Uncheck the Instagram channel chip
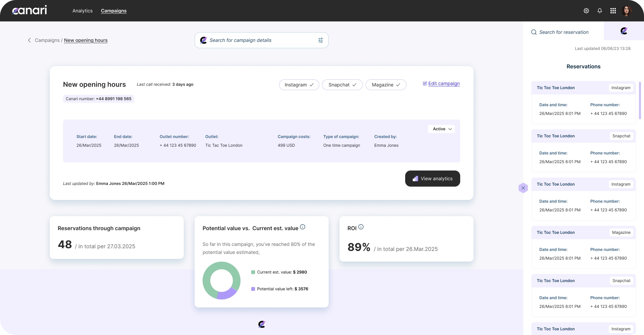 [x=312, y=85]
